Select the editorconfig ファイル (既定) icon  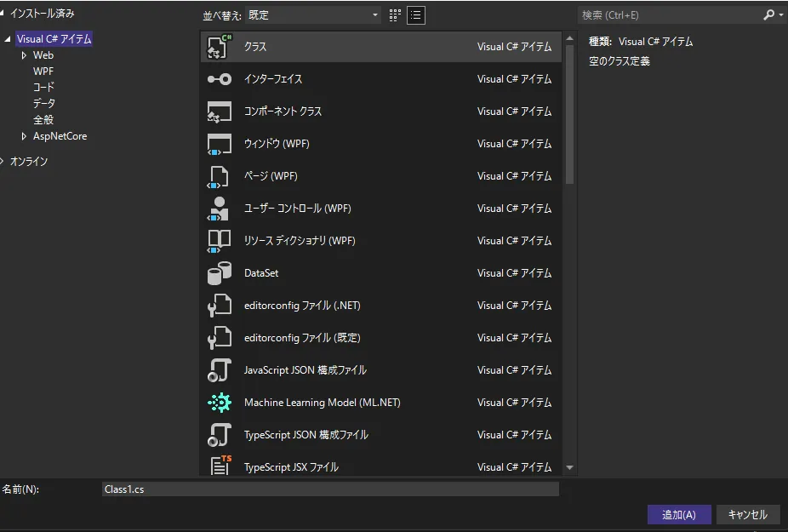[x=220, y=338]
